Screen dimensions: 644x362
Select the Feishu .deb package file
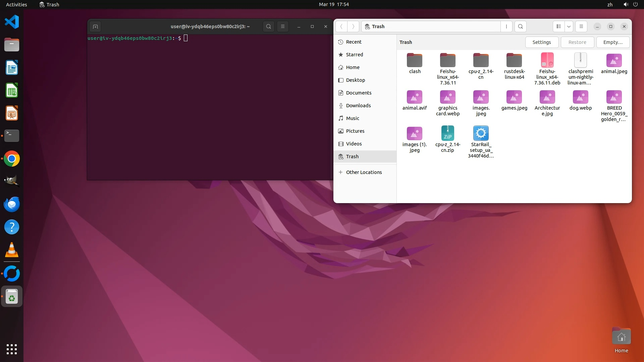[547, 61]
